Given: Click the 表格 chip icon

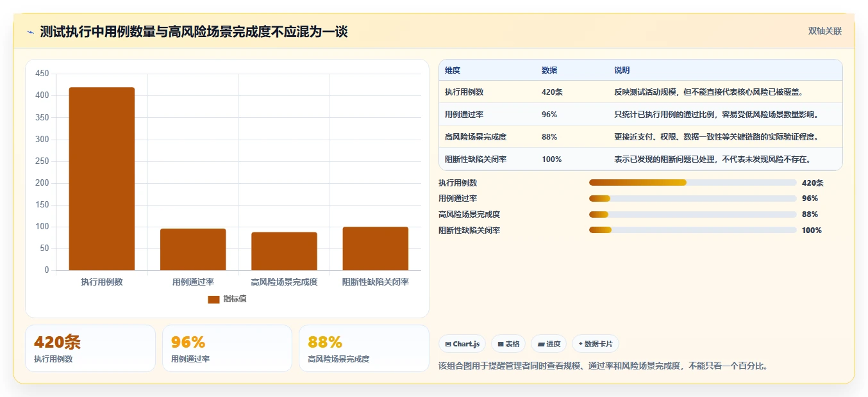Looking at the screenshot, I should (501, 344).
